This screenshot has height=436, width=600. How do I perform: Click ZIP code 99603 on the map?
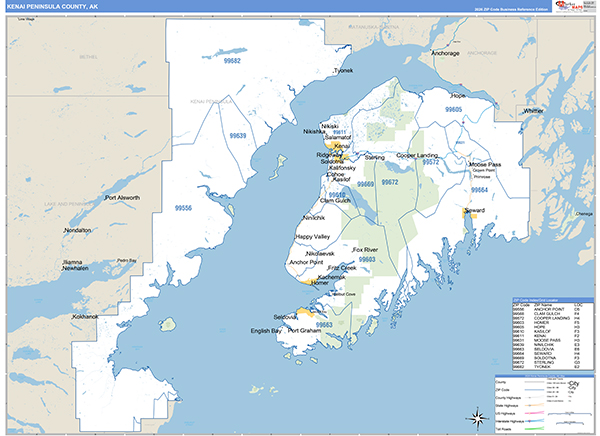[x=367, y=259]
